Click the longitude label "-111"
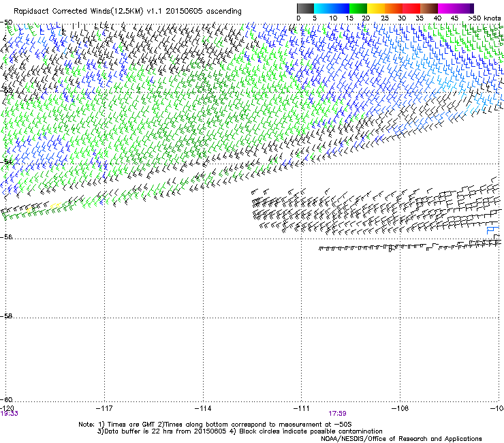Viewport: 504px width, 443px height. click(302, 408)
